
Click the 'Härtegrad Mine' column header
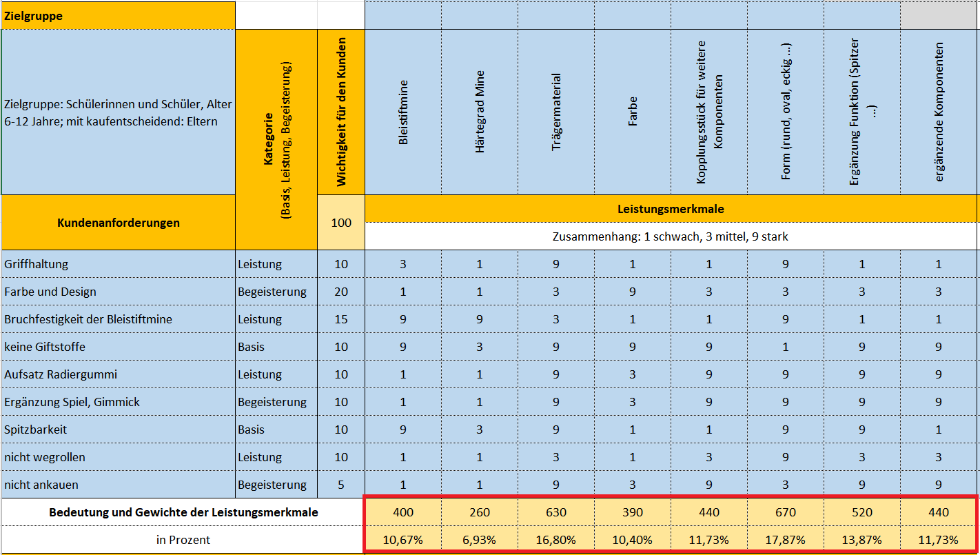480,112
